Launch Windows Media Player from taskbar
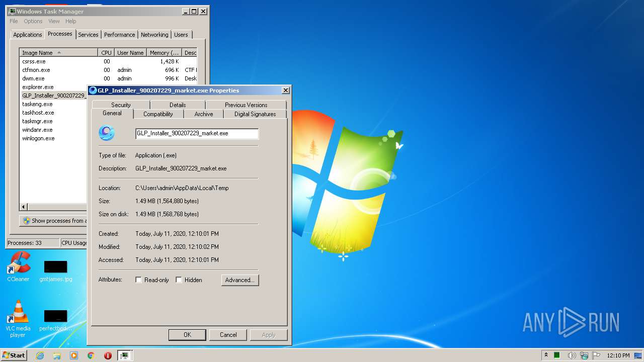Image resolution: width=644 pixels, height=362 pixels. pos(74,355)
